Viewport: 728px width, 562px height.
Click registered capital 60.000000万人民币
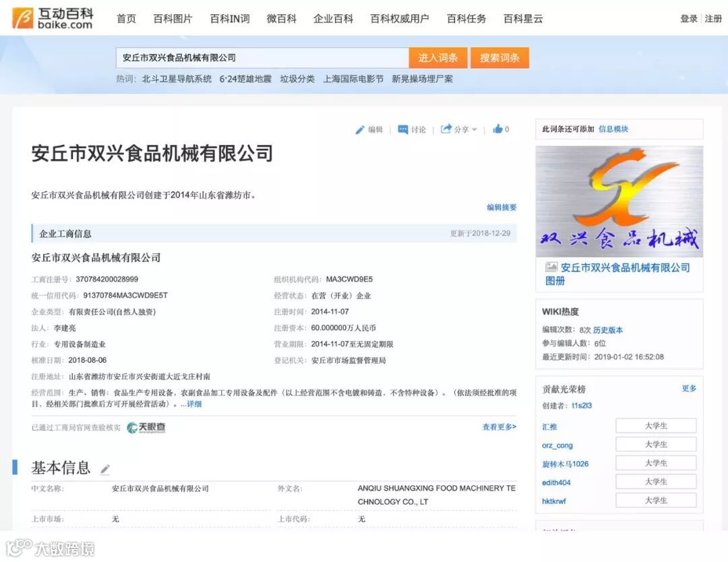[344, 328]
